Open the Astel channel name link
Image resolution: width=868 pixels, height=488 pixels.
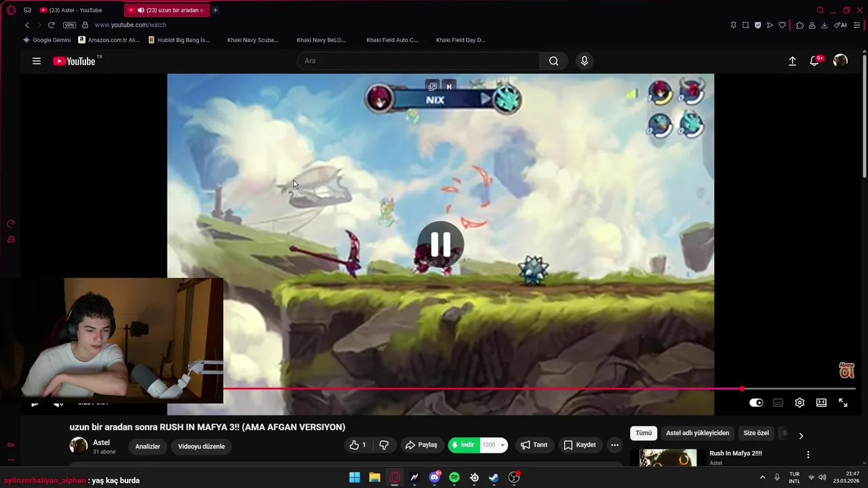pyautogui.click(x=101, y=443)
